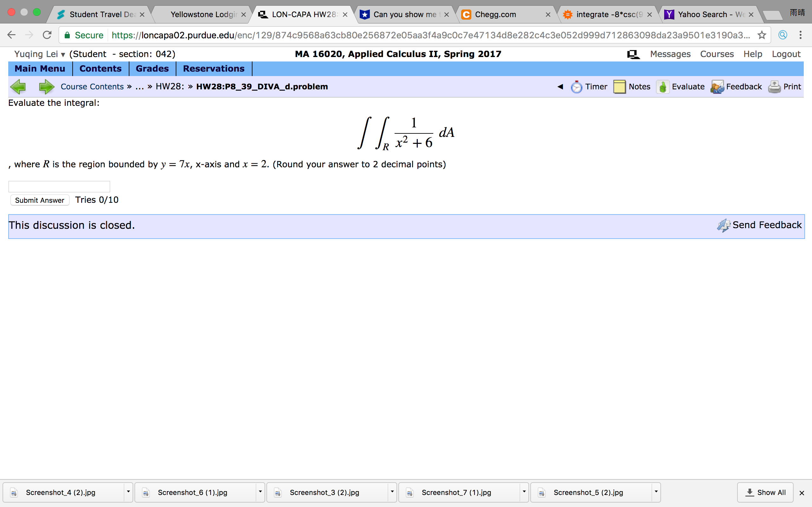The image size is (812, 507).
Task: Click the Send Feedback icon
Action: [x=724, y=225]
